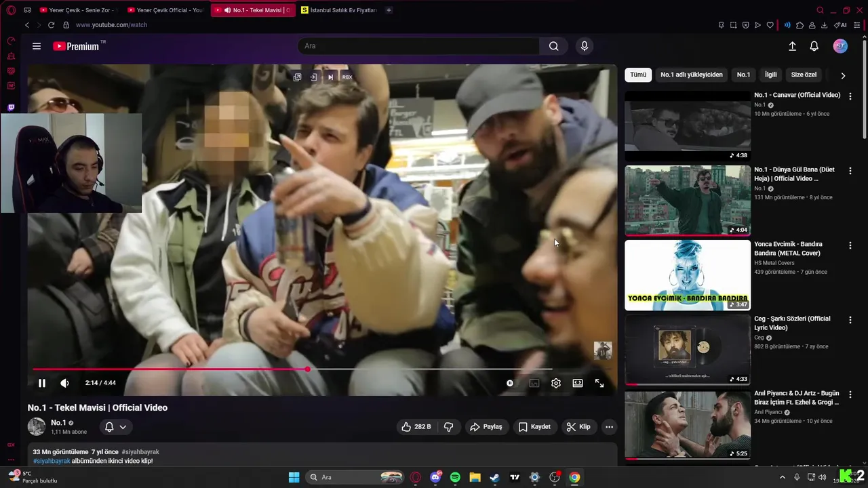The image size is (868, 488).
Task: Open No.1 channel avatar below video
Action: click(37, 427)
